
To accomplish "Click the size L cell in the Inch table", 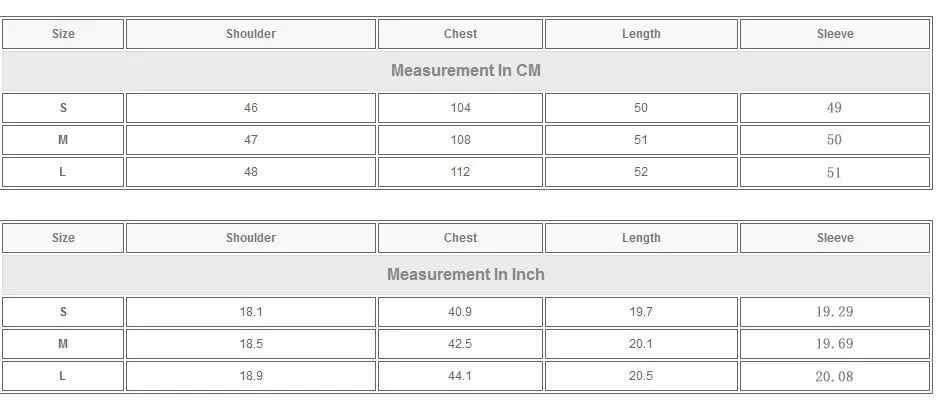I will (x=63, y=376).
